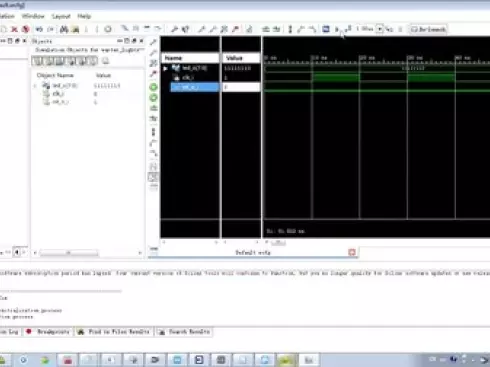Toggle the third object filter button in Objects panel
Image resolution: width=490 pixels, height=367 pixels.
(x=60, y=61)
